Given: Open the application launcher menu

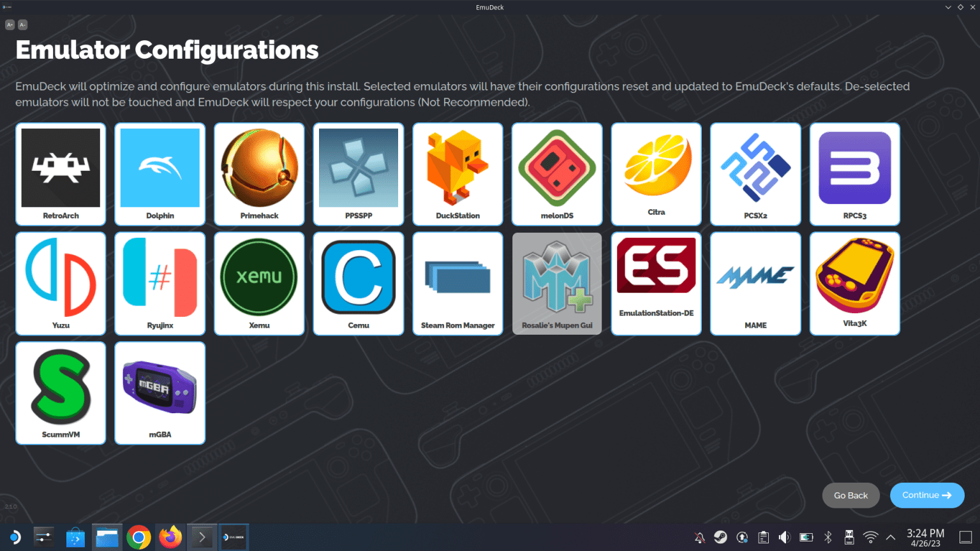Looking at the screenshot, I should (13, 536).
